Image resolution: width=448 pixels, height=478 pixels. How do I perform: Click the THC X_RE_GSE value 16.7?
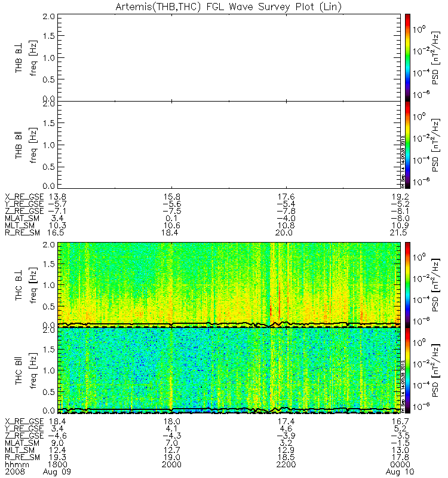[400, 421]
